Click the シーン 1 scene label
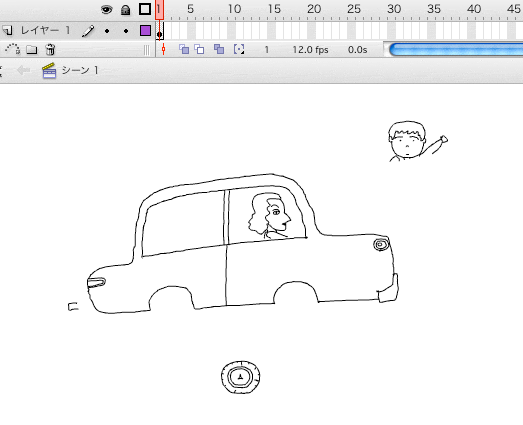Screen dimensions: 523x425 coord(80,70)
